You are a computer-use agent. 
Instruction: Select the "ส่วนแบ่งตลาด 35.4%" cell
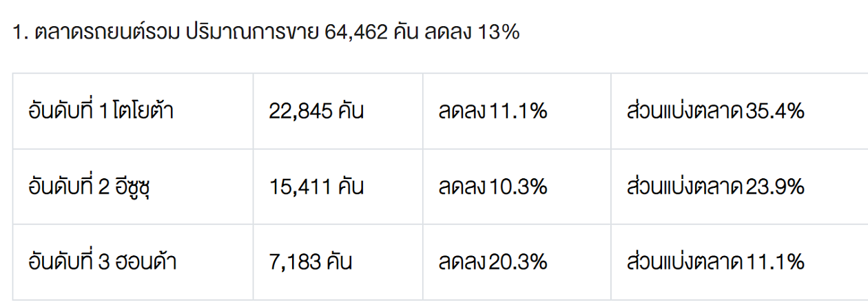[x=716, y=111]
